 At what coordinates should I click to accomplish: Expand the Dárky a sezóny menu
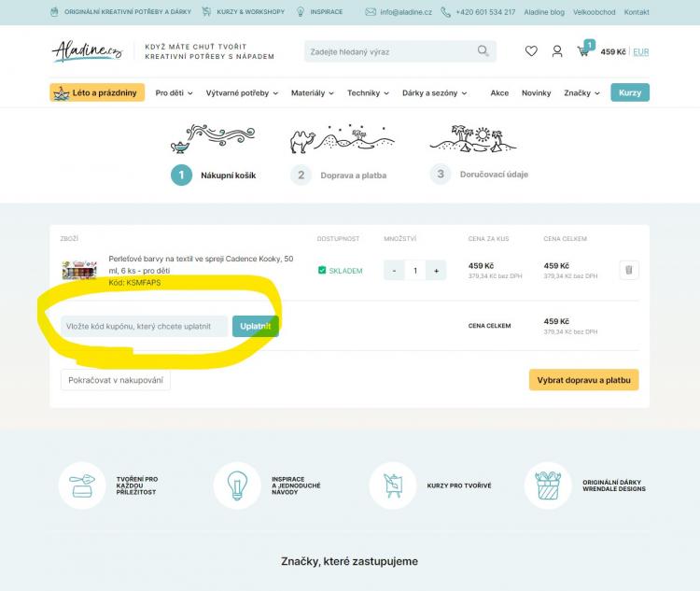coord(434,93)
